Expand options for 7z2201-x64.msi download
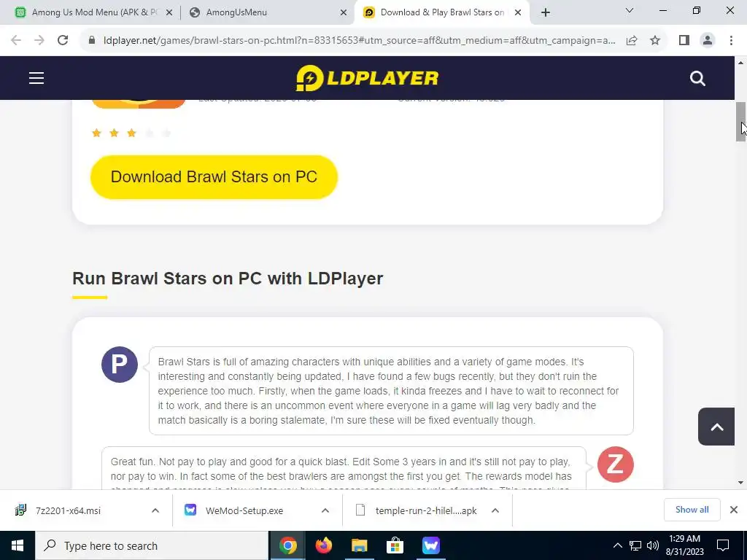 point(155,510)
